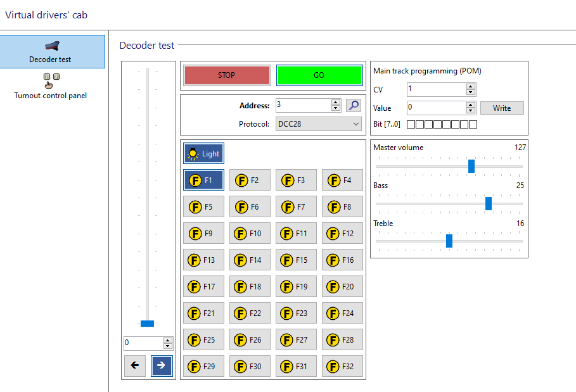Activate function F2 button
Viewport: 576px width, 392px height.
pos(250,180)
